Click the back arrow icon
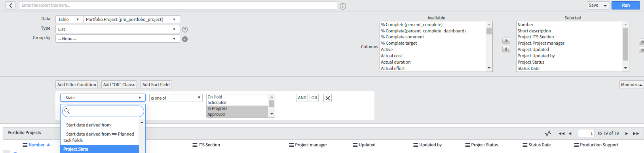Image resolution: width=644 pixels, height=153 pixels. 11,5
